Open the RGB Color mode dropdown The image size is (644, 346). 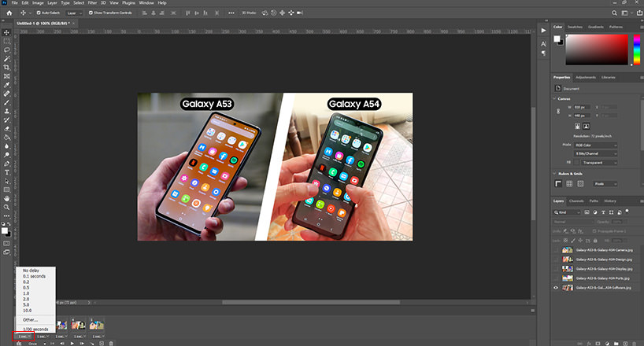(x=595, y=145)
